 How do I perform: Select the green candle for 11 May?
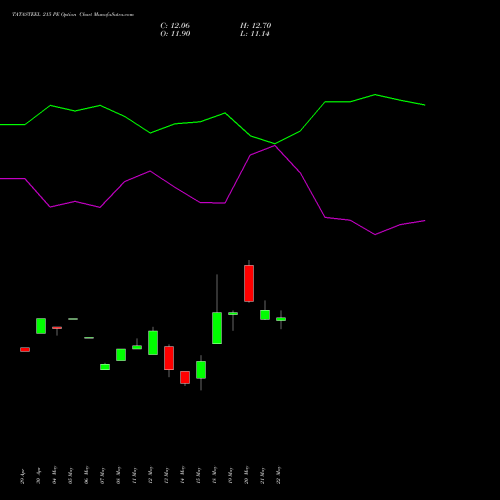137,347
